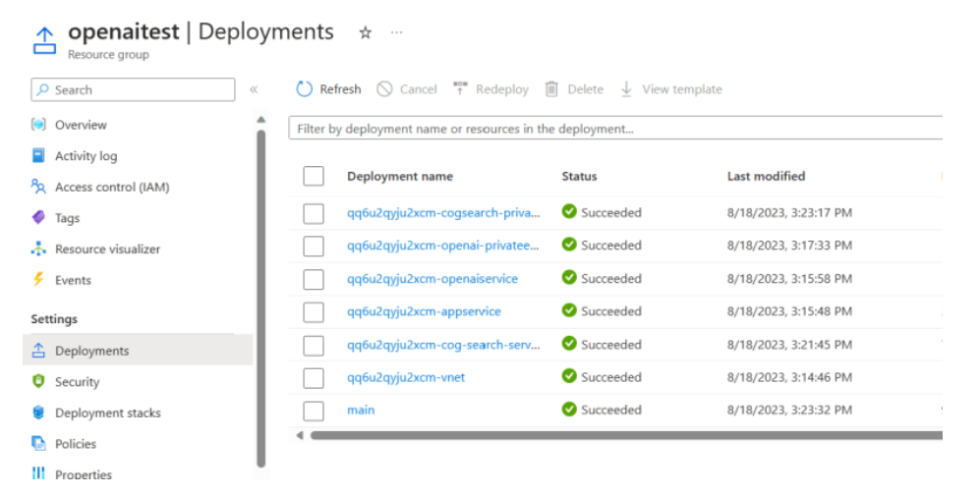
Task: Collapse the sidebar with the double chevron
Action: 254,89
